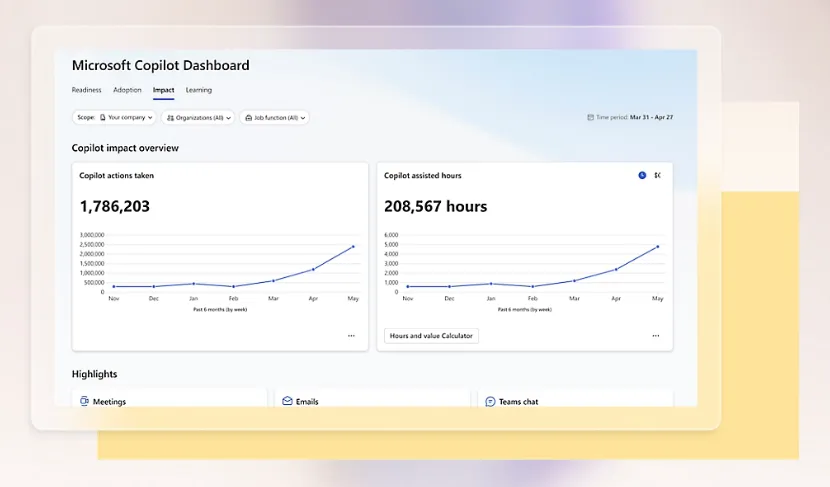Click Past 6 months caption under hours chart
830x487 pixels.
click(525, 310)
